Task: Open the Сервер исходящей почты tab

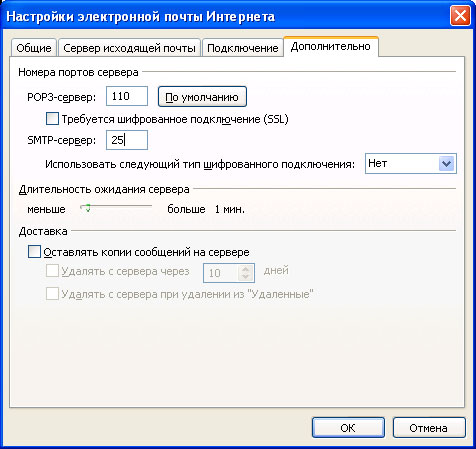Action: click(x=129, y=48)
